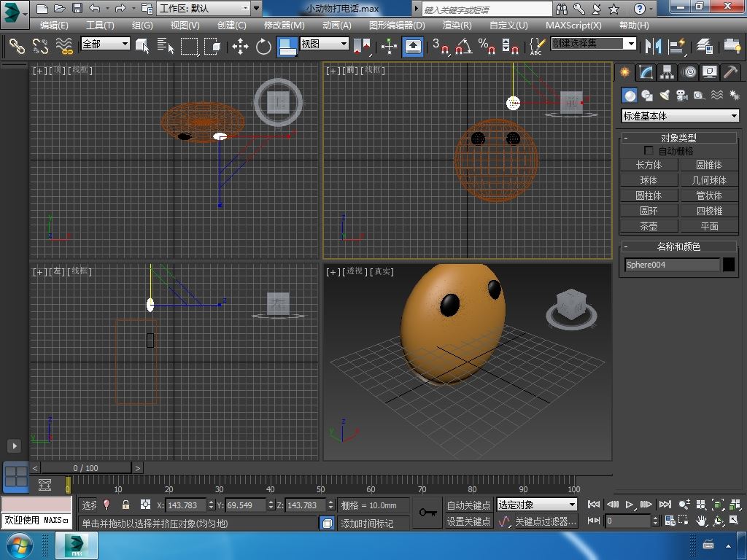Click the Redo arrow in title bar

[120, 8]
